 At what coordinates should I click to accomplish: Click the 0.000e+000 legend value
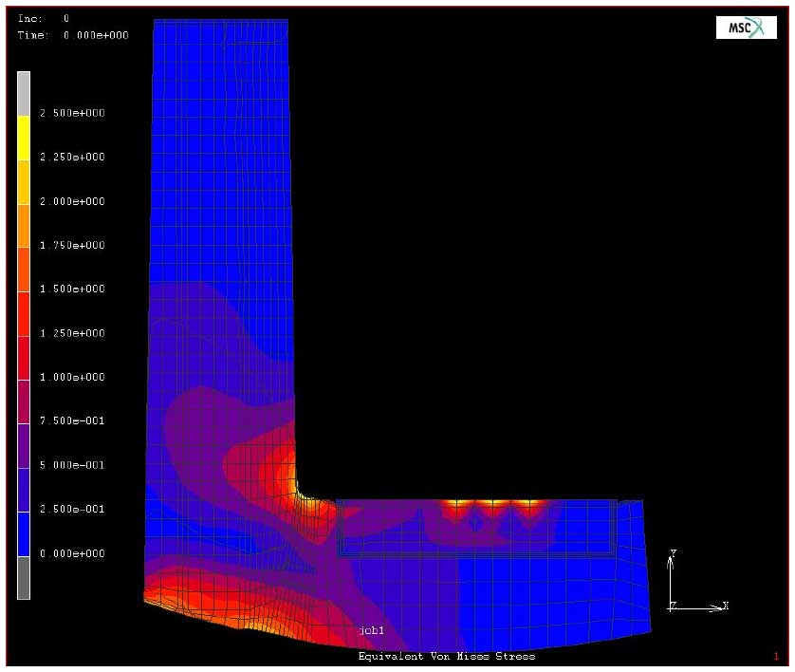(72, 553)
